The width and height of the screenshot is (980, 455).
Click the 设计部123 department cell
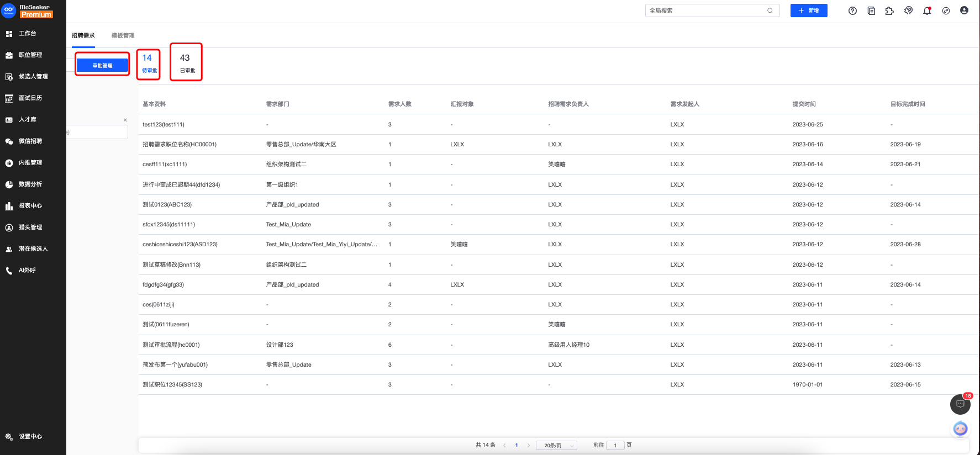point(280,345)
